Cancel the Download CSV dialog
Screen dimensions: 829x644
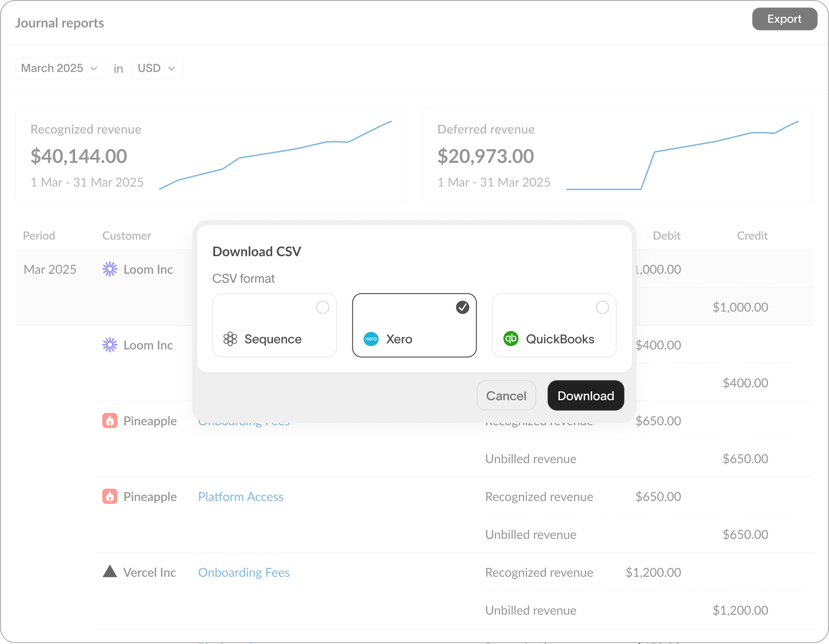coord(506,395)
